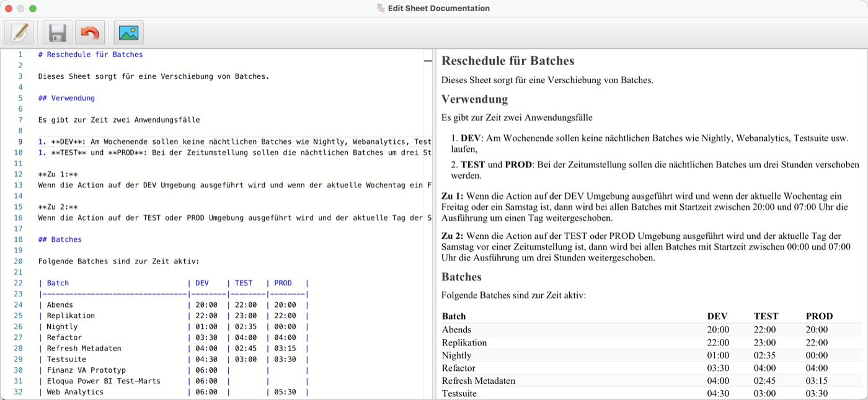This screenshot has width=868, height=400.
Task: Place cursor in line '## Verwendung'
Action: pos(66,98)
